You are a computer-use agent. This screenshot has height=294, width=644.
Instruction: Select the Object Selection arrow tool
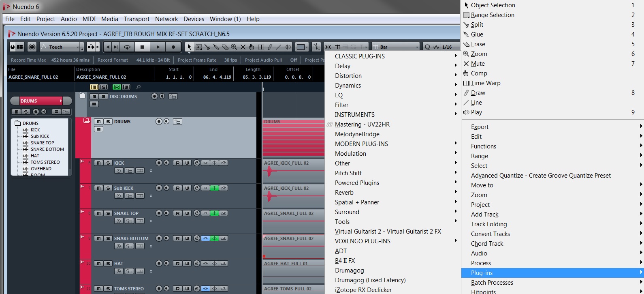coord(189,47)
